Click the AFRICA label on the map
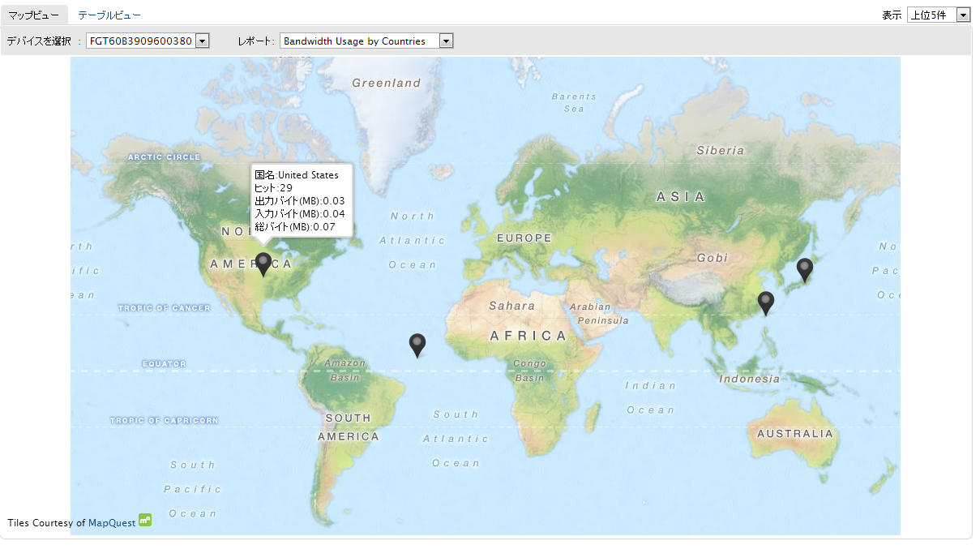Screen dimensions: 980x549 pyautogui.click(x=529, y=336)
